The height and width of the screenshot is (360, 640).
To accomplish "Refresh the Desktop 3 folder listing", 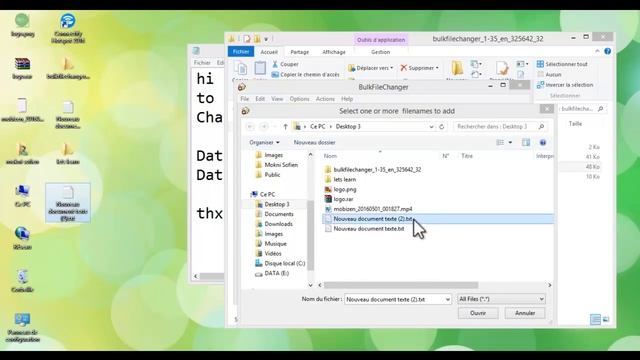I will tap(441, 127).
